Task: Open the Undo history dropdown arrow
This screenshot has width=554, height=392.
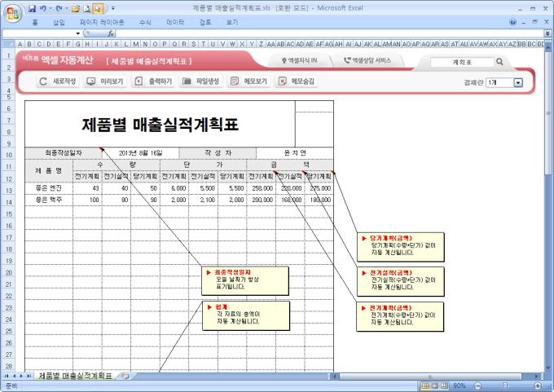Action: pyautogui.click(x=51, y=8)
